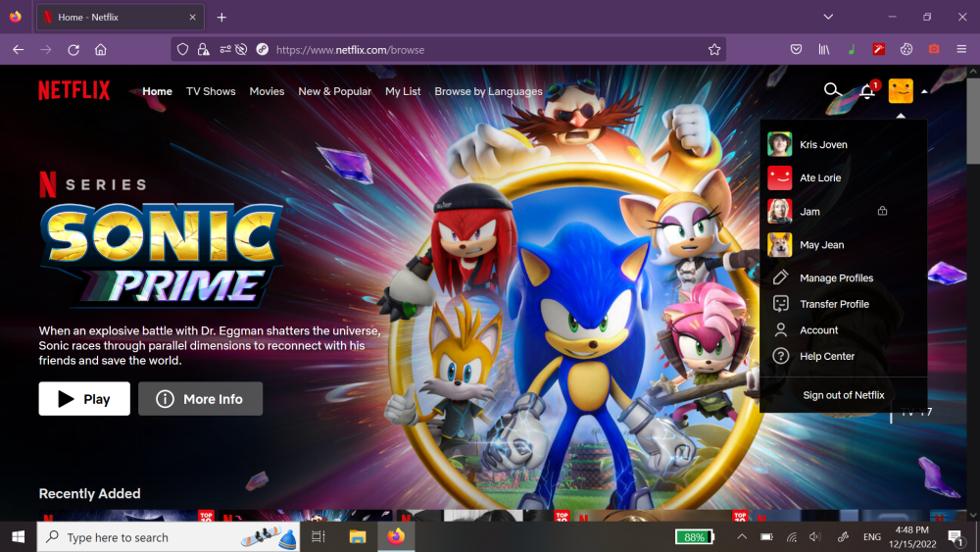Open the Help Center
Image resolution: width=980 pixels, height=552 pixels.
tap(826, 357)
